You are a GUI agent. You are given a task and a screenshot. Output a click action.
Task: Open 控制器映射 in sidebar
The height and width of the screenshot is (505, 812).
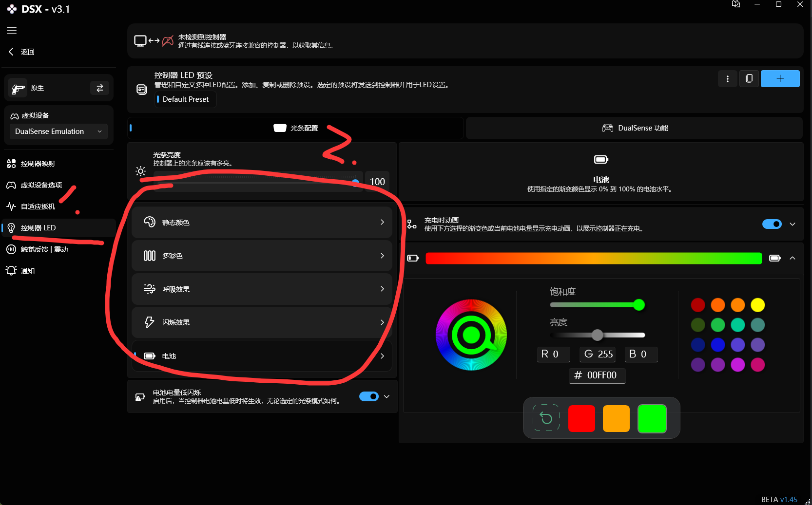58,164
